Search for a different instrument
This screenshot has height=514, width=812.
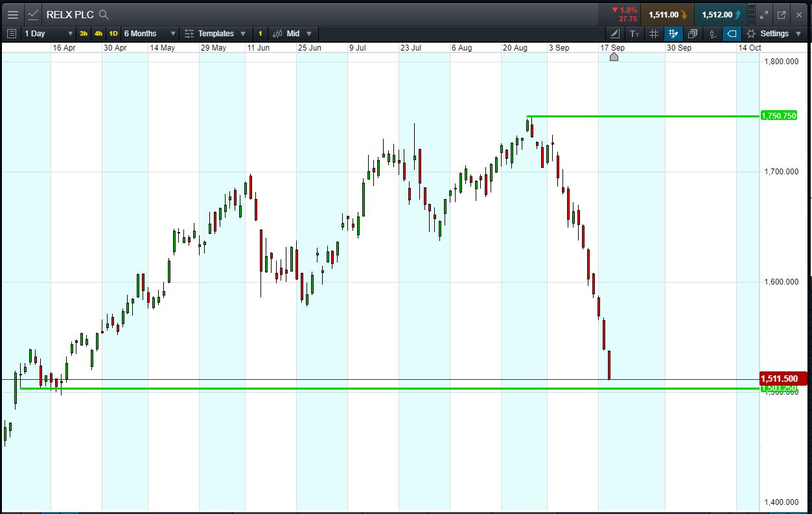[x=104, y=15]
